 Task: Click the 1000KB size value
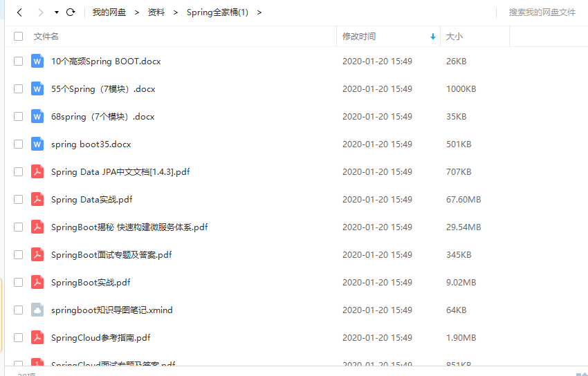coord(461,88)
